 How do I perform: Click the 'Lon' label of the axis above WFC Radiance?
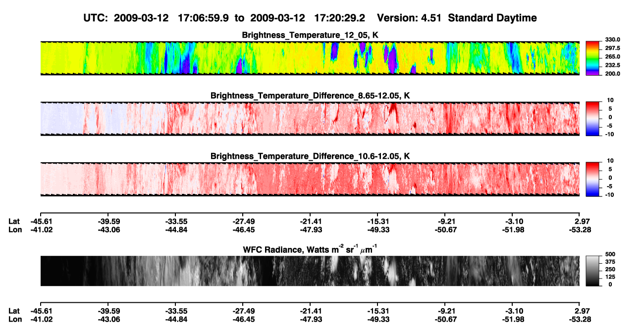pos(15,230)
